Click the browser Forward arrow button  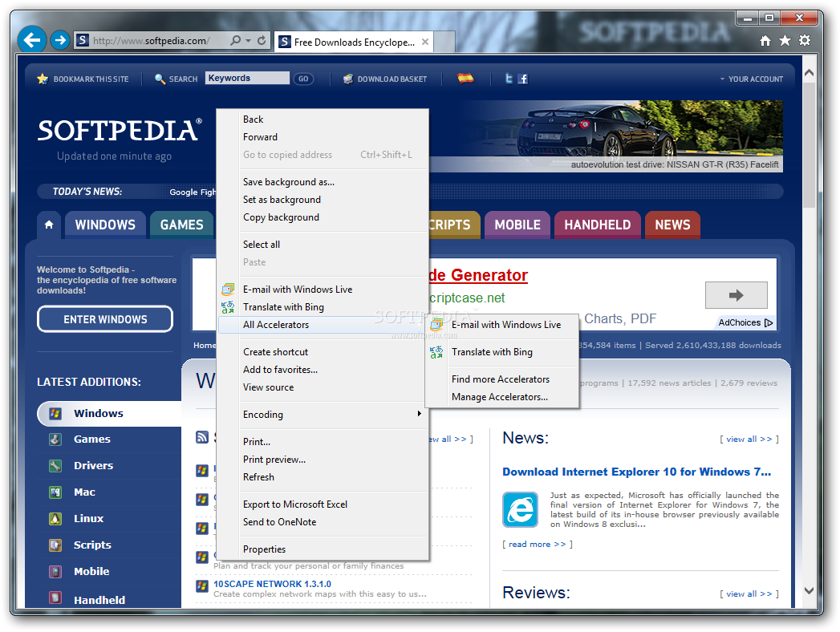(x=60, y=40)
